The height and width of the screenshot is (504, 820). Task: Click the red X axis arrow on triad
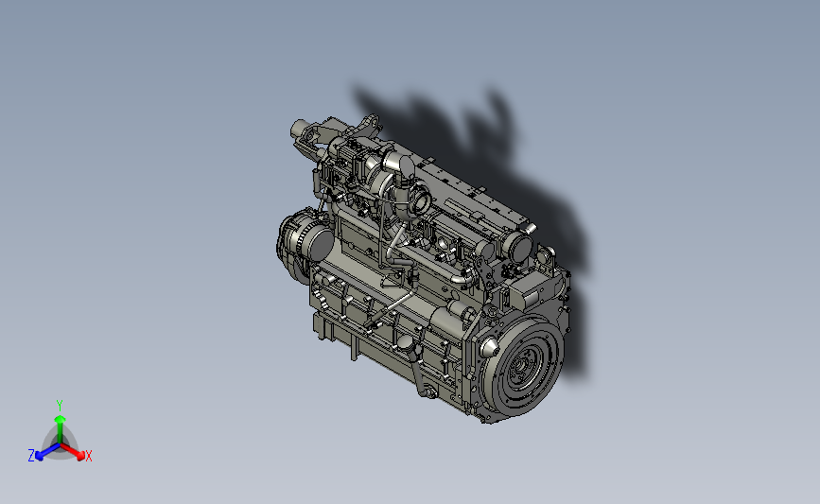pos(72,451)
